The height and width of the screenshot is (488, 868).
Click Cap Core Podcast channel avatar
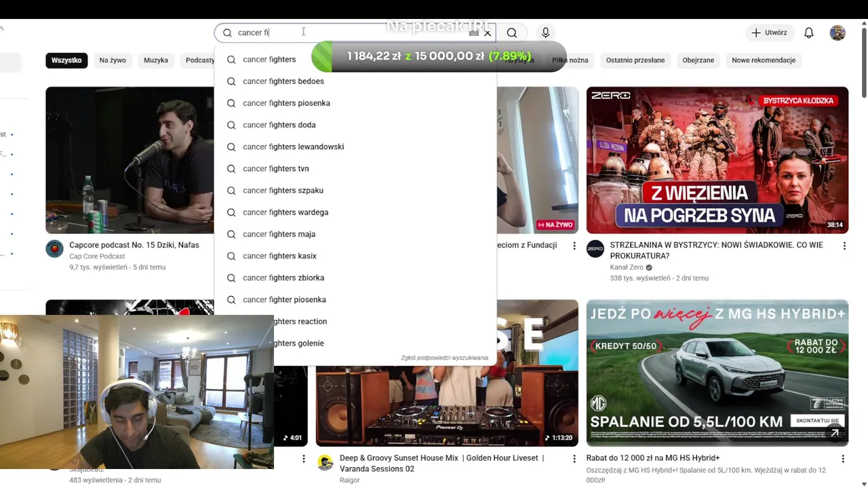click(x=54, y=249)
